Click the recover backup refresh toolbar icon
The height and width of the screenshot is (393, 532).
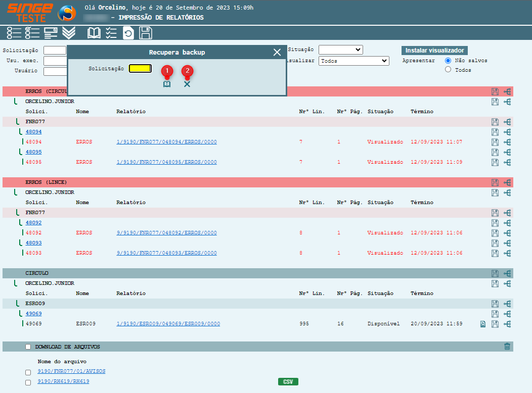pyautogui.click(x=128, y=33)
